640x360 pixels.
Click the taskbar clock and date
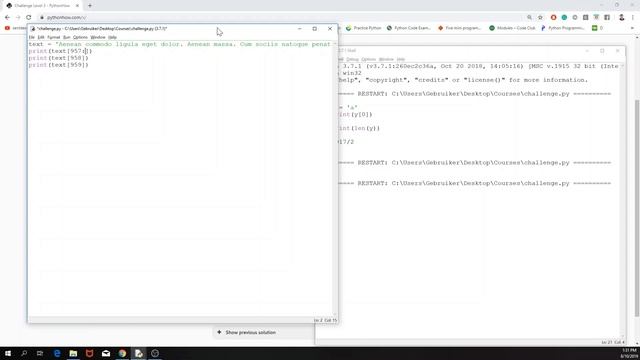point(629,353)
